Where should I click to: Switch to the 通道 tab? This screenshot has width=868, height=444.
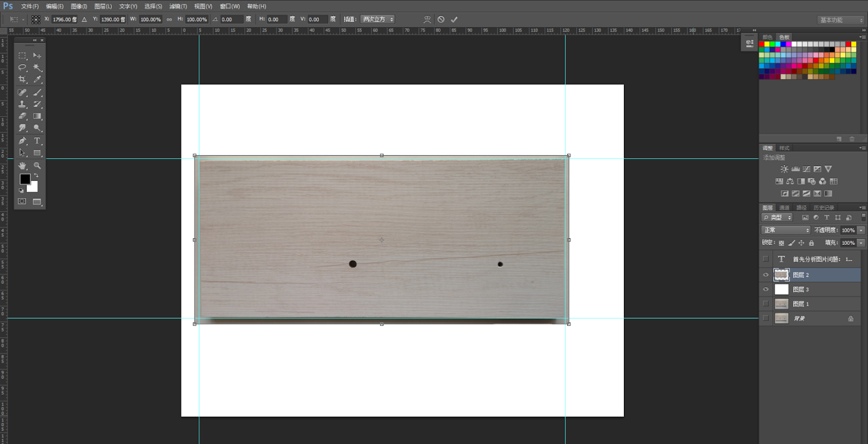pyautogui.click(x=784, y=208)
